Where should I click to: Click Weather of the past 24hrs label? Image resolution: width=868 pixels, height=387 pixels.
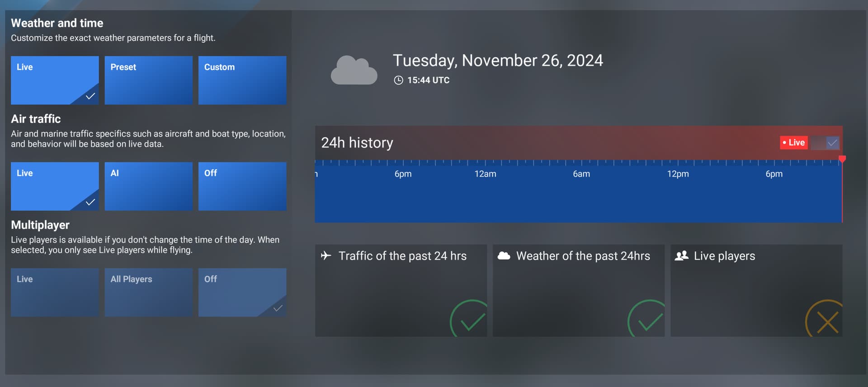point(583,256)
